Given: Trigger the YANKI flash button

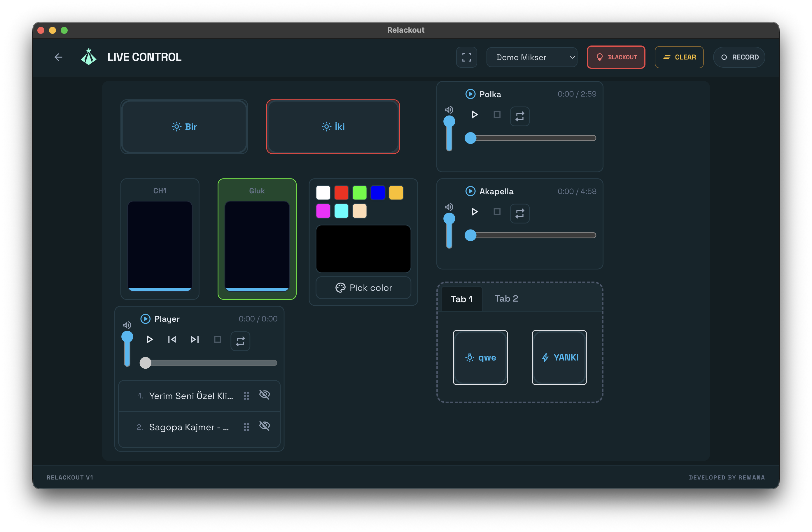Looking at the screenshot, I should coord(559,357).
